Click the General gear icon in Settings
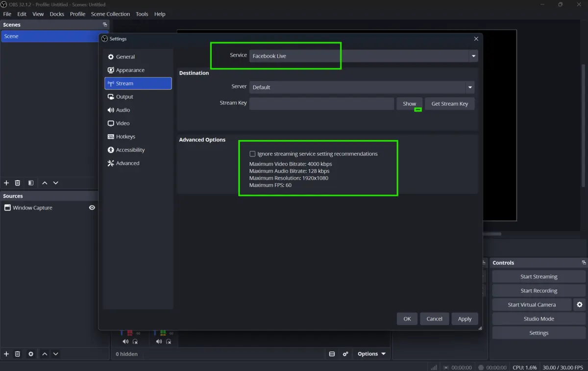 [111, 57]
